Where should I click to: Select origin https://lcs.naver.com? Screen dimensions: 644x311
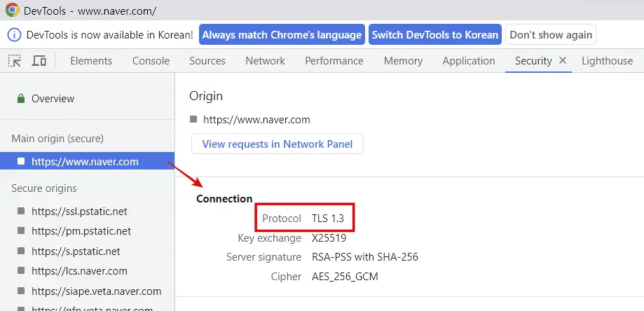point(79,271)
